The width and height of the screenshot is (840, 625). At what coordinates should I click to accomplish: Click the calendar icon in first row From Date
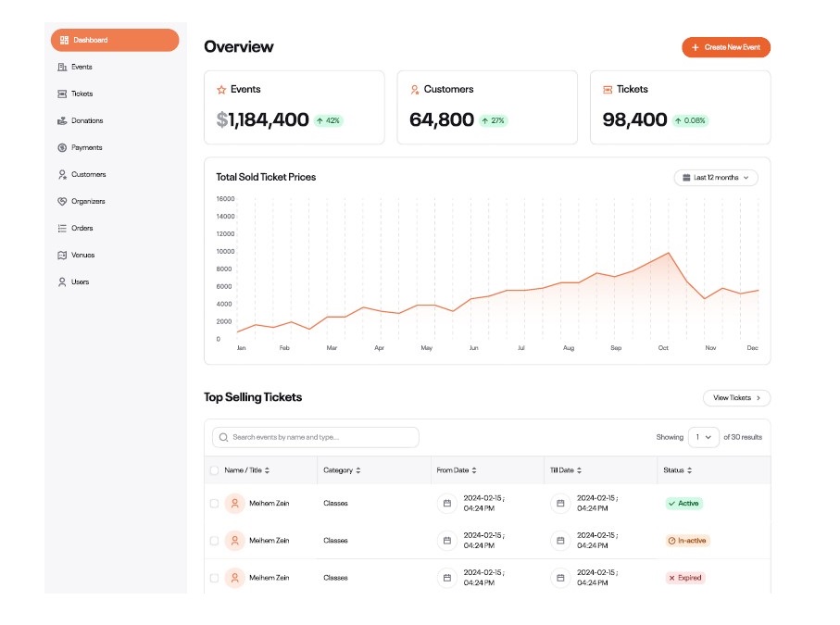(x=446, y=504)
